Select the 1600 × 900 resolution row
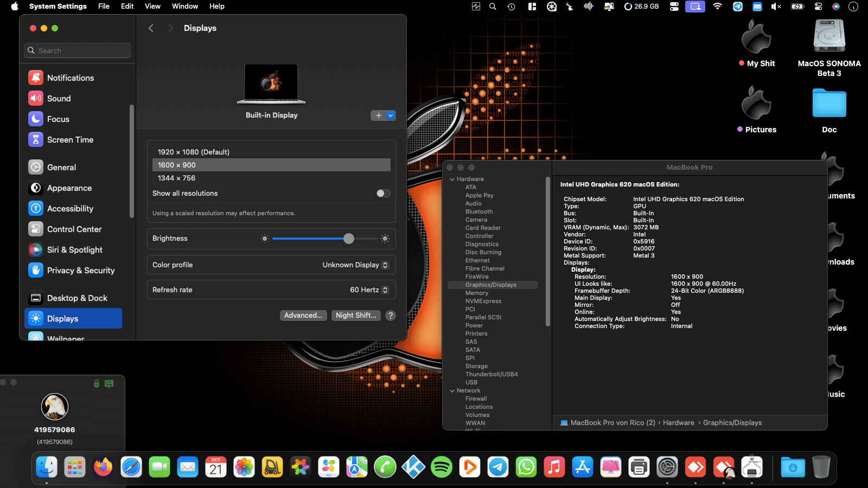 point(271,165)
